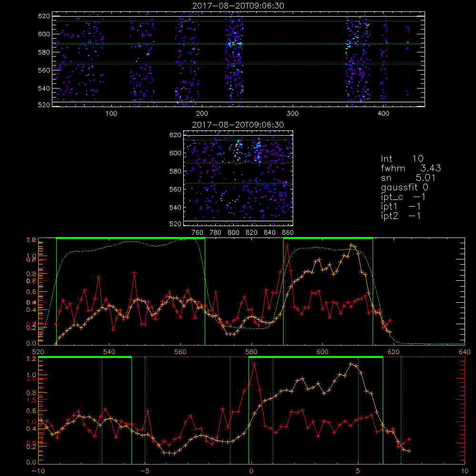Image resolution: width=476 pixels, height=476 pixels.
Task: Select the 'fwhm 3.43' readout
Action: [x=411, y=168]
